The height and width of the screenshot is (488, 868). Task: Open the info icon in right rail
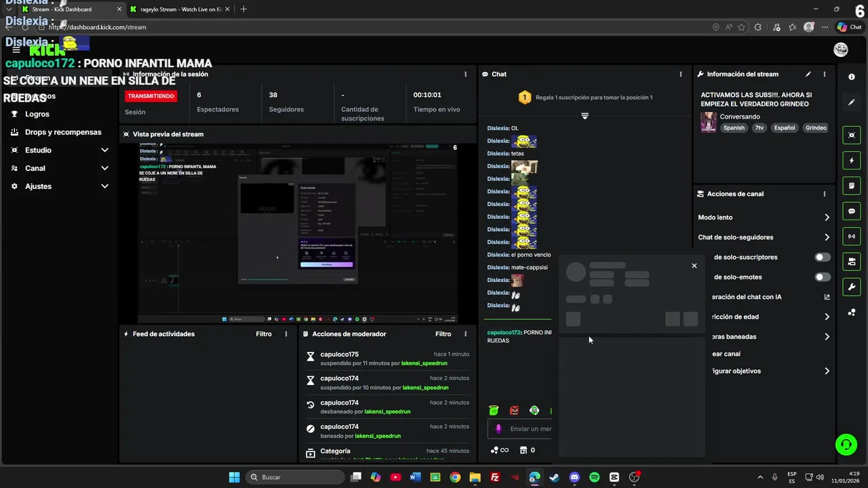tap(852, 77)
